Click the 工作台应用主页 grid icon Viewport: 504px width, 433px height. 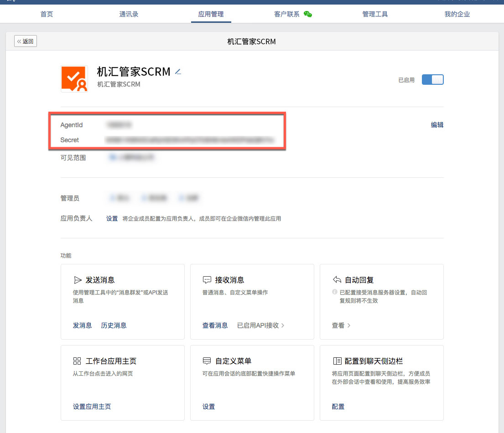coord(77,361)
